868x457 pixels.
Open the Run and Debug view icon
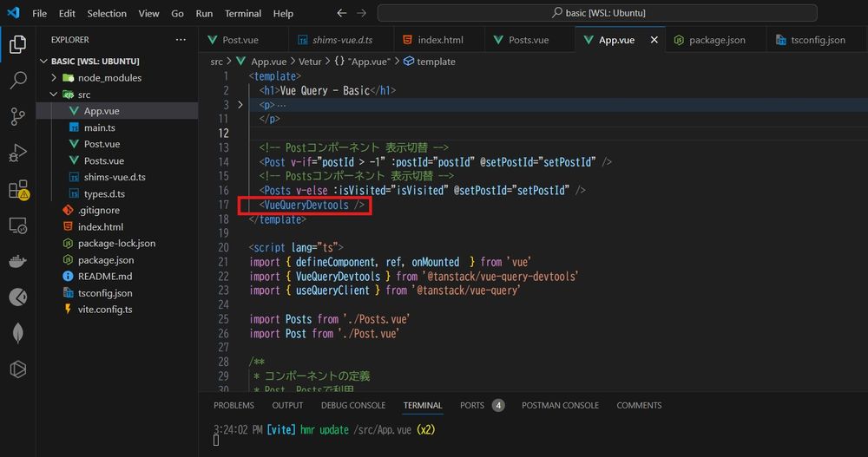click(x=17, y=153)
